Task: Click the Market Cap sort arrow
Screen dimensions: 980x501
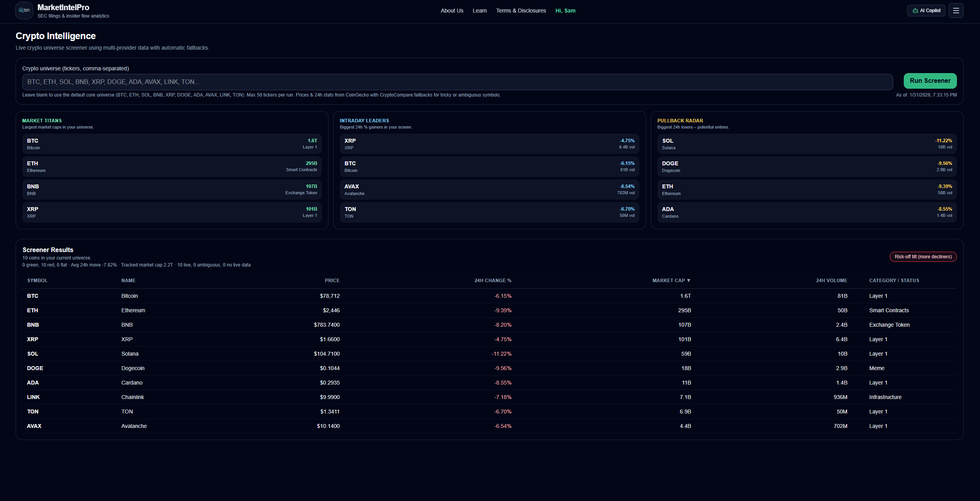Action: (x=689, y=280)
